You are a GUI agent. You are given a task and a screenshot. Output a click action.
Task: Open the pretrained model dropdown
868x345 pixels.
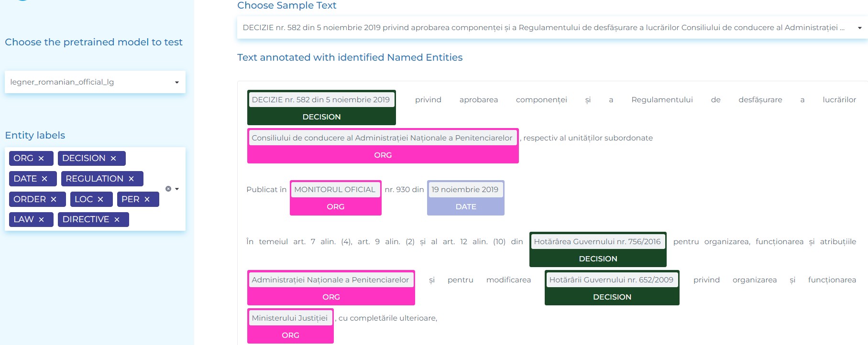pos(95,82)
